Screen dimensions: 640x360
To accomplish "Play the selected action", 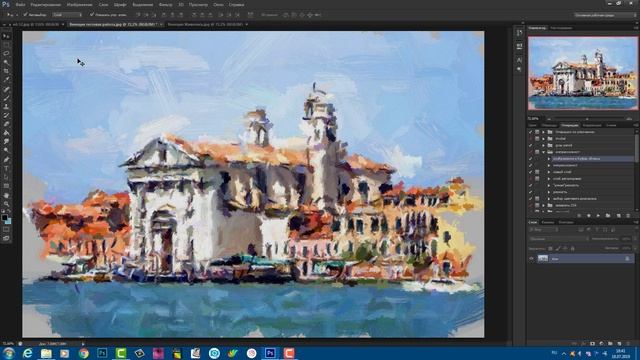I will pyautogui.click(x=598, y=216).
